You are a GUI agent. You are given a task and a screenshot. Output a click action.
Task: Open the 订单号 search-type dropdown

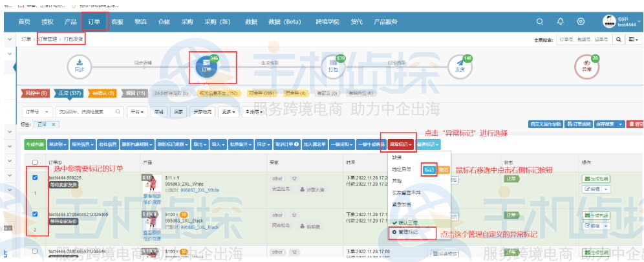(37, 111)
